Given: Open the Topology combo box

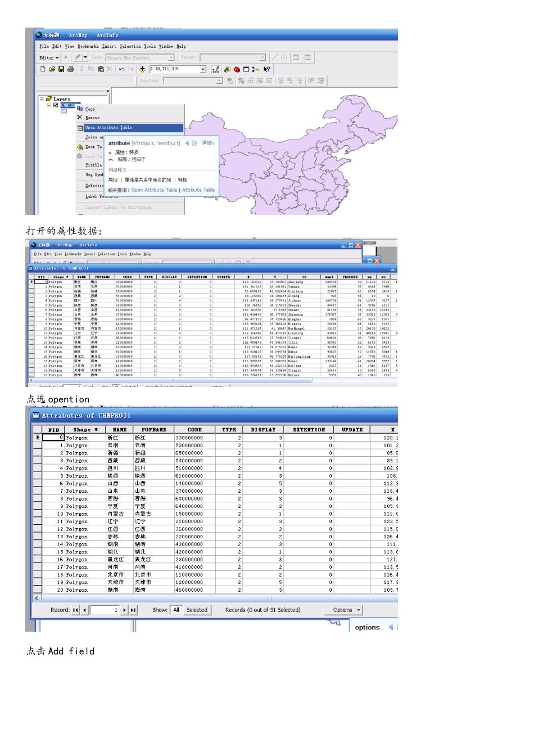Looking at the screenshot, I should [x=193, y=80].
